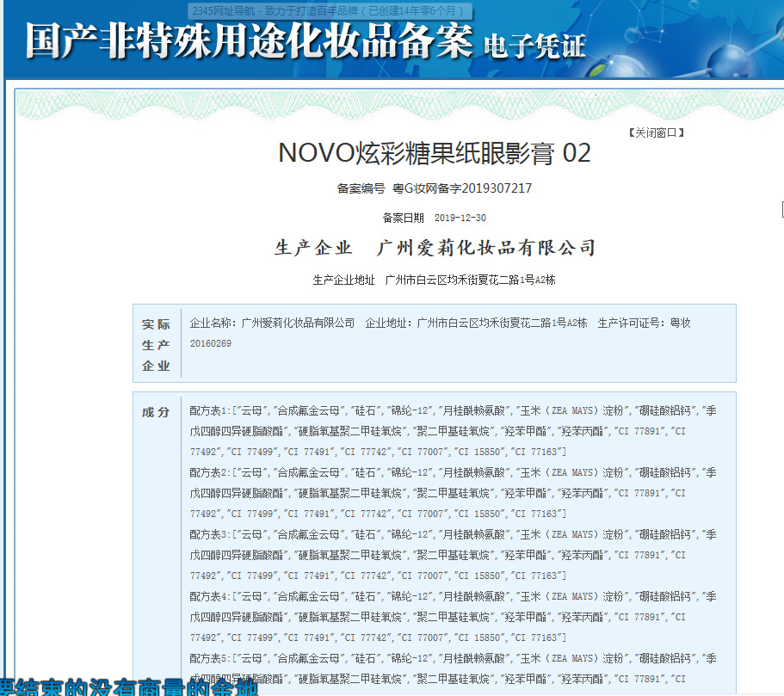Click the 配方表5 ingredient list heading
The width and height of the screenshot is (784, 696).
point(209,659)
